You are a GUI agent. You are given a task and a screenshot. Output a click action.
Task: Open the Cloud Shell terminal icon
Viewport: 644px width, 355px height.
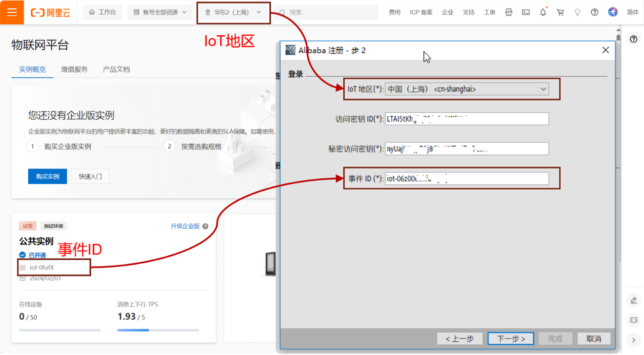(x=526, y=12)
